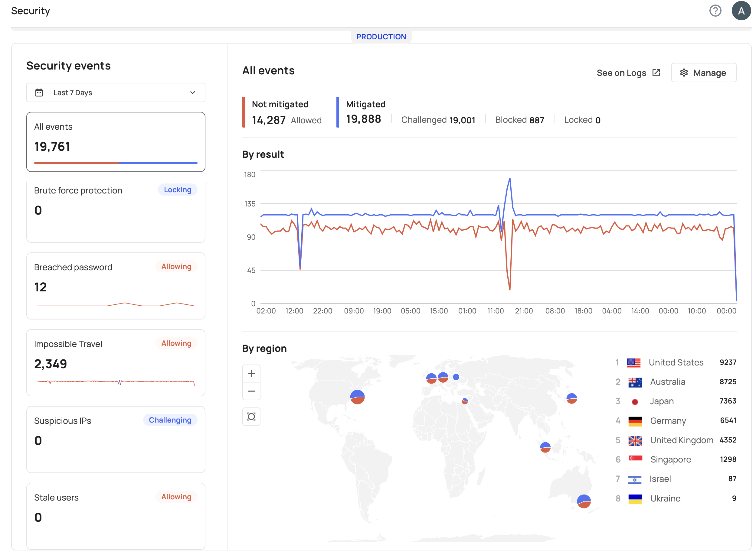
Task: Open the Breached password card
Action: (x=116, y=286)
